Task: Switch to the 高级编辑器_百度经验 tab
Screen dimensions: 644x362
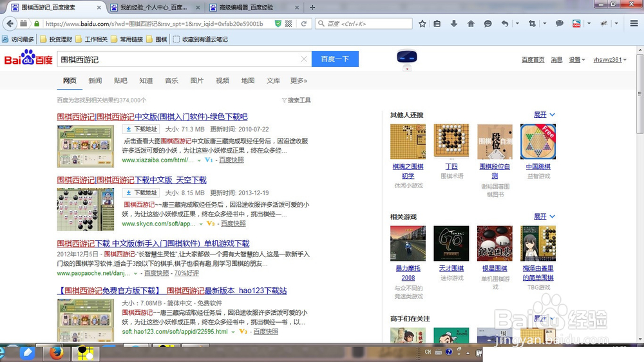Action: (246, 7)
